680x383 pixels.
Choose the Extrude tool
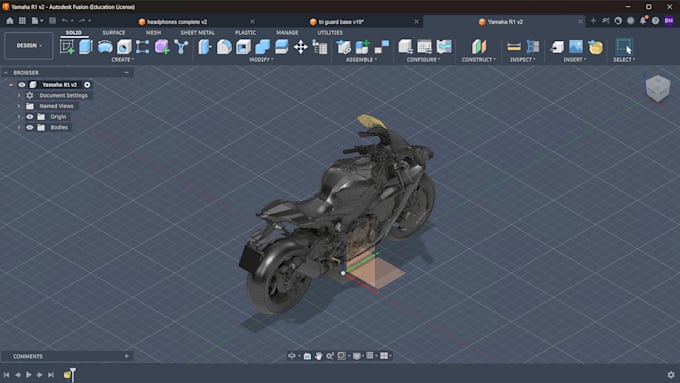tap(86, 47)
